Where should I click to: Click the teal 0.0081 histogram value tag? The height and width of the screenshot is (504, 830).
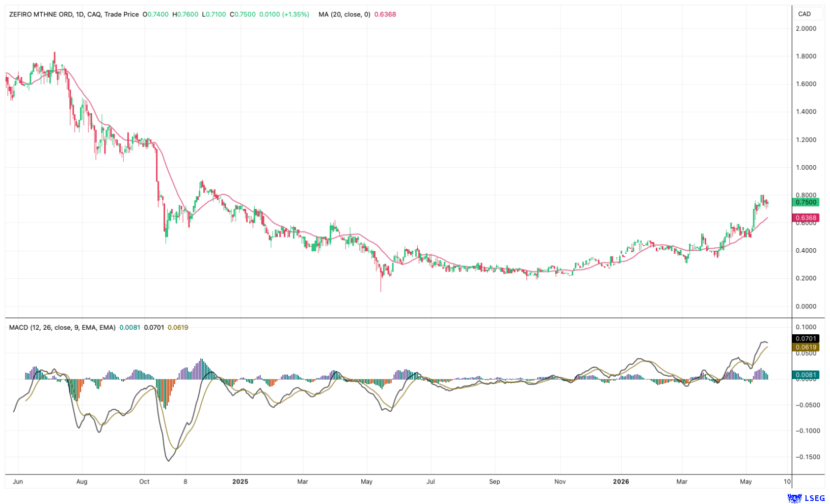click(x=806, y=375)
